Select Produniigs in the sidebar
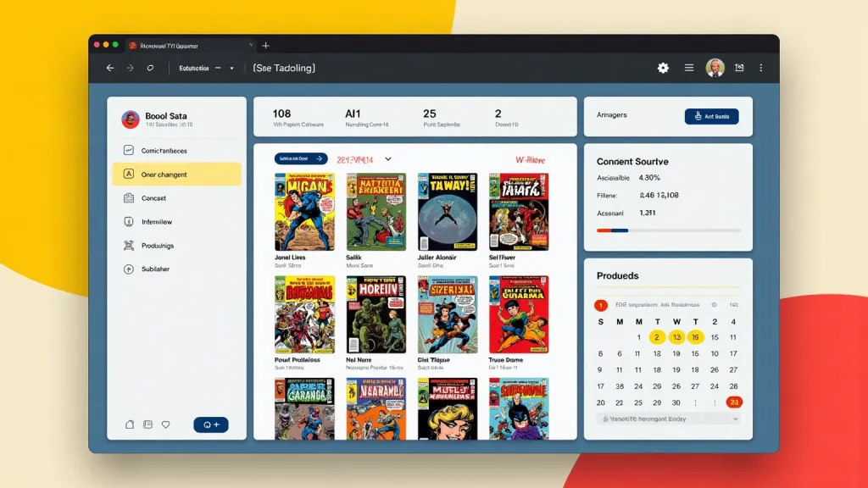868x488 pixels. (176, 245)
